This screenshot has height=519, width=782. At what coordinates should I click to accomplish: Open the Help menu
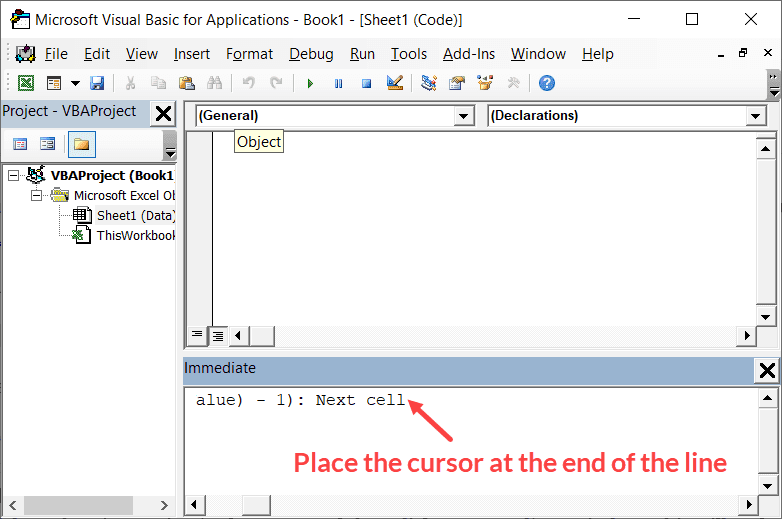click(x=597, y=54)
